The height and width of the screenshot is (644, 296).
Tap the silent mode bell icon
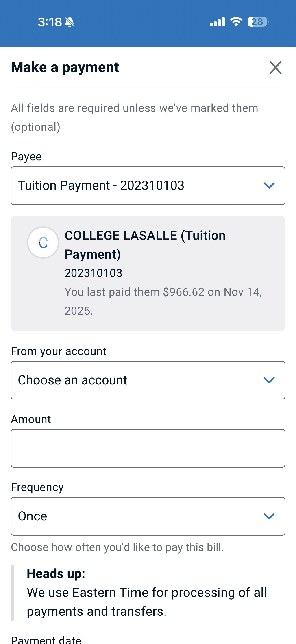[x=70, y=22]
